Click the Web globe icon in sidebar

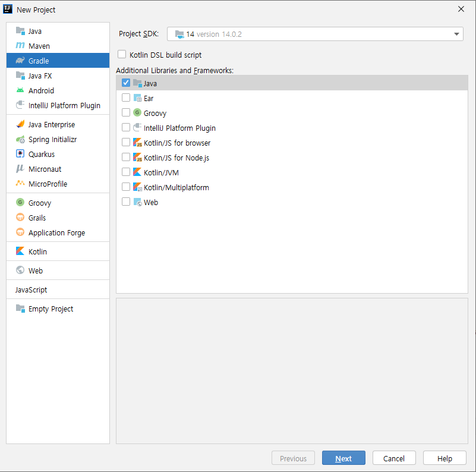(x=20, y=270)
